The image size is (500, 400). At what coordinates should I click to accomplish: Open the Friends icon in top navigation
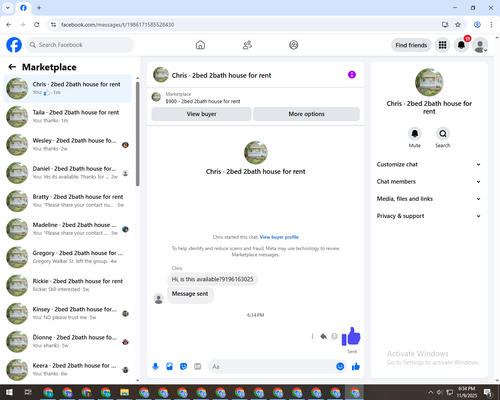coord(247,45)
